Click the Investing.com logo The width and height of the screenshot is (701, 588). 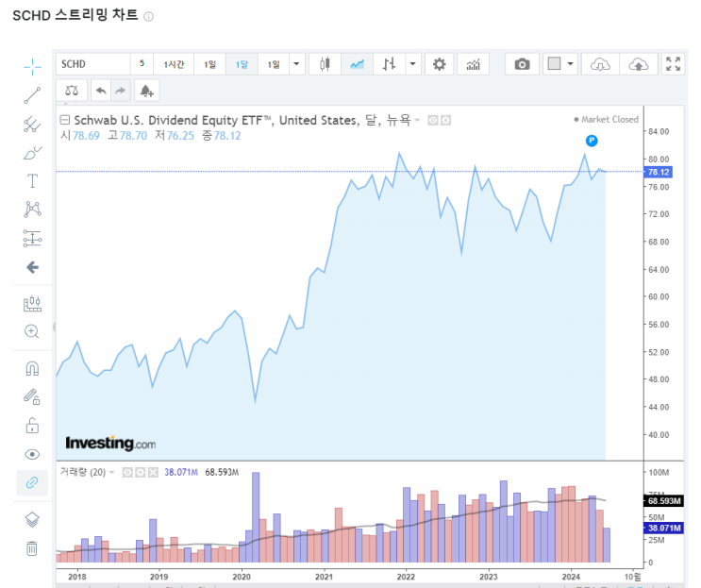111,444
